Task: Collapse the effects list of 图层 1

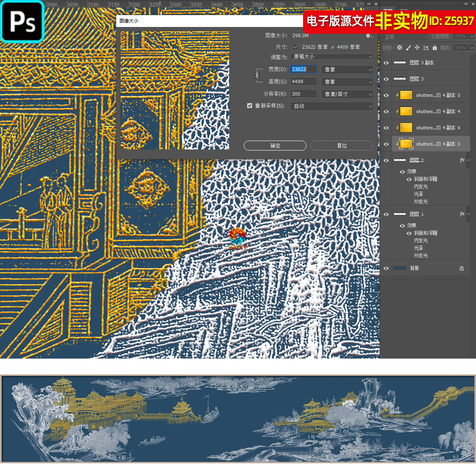Action: pyautogui.click(x=468, y=214)
